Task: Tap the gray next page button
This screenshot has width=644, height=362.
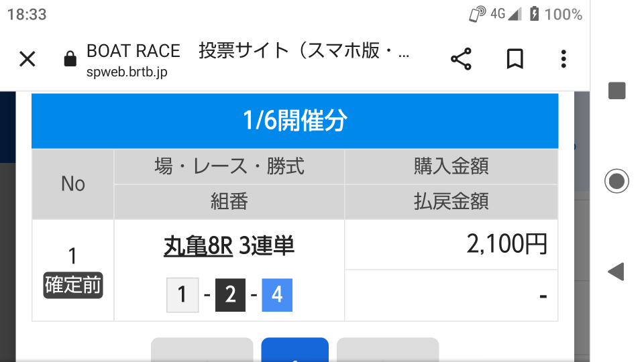Action: click(388, 350)
